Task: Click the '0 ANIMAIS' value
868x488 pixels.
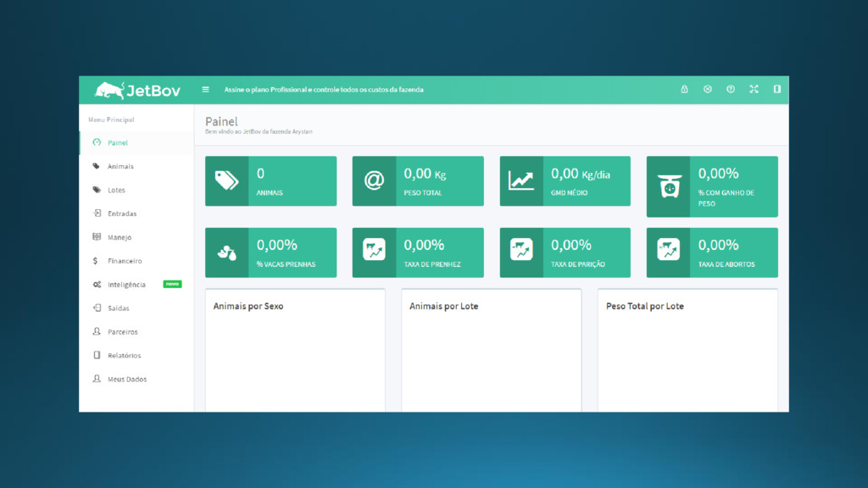Action: click(260, 174)
